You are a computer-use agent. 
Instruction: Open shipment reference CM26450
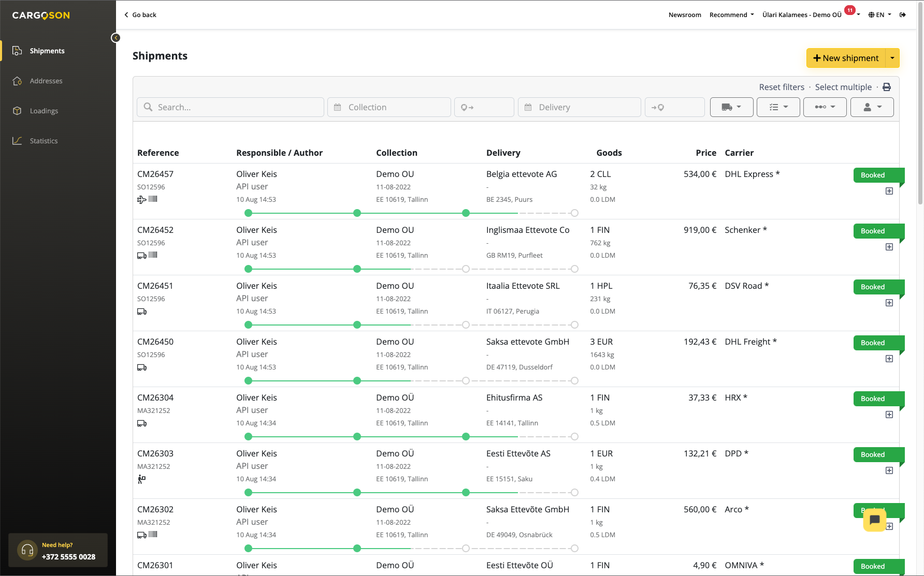(x=155, y=342)
